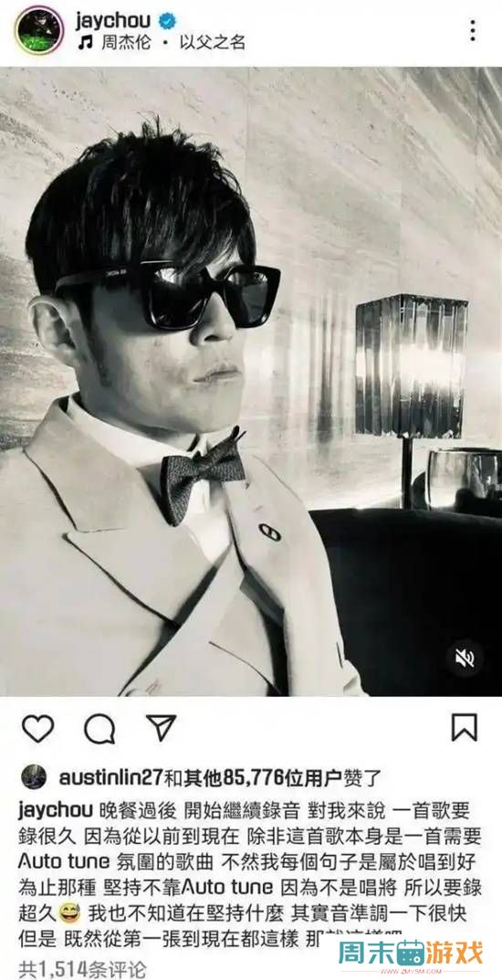
Task: Open austinlin27's profile from the likes line
Action: pyautogui.click(x=110, y=778)
